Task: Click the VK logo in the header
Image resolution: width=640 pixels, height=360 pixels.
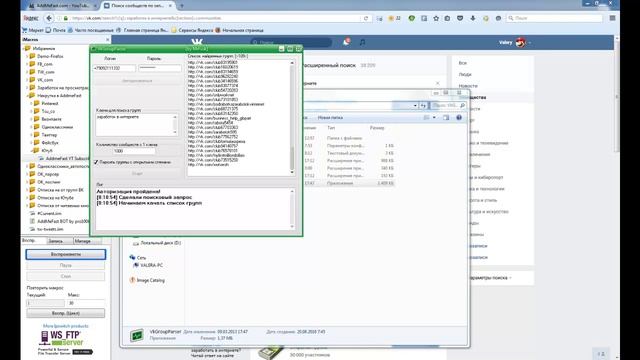Action: [197, 42]
